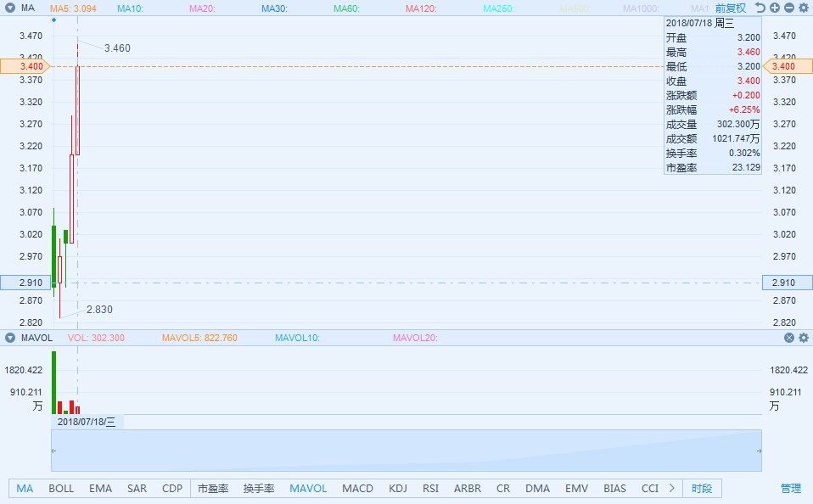
Task: Select the KDJ indicator
Action: 397,489
